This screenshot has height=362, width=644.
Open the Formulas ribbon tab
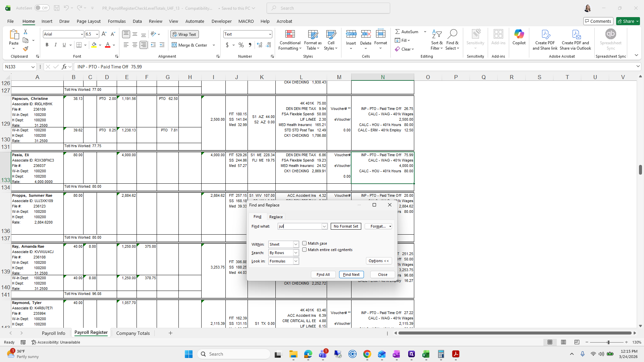tap(117, 21)
